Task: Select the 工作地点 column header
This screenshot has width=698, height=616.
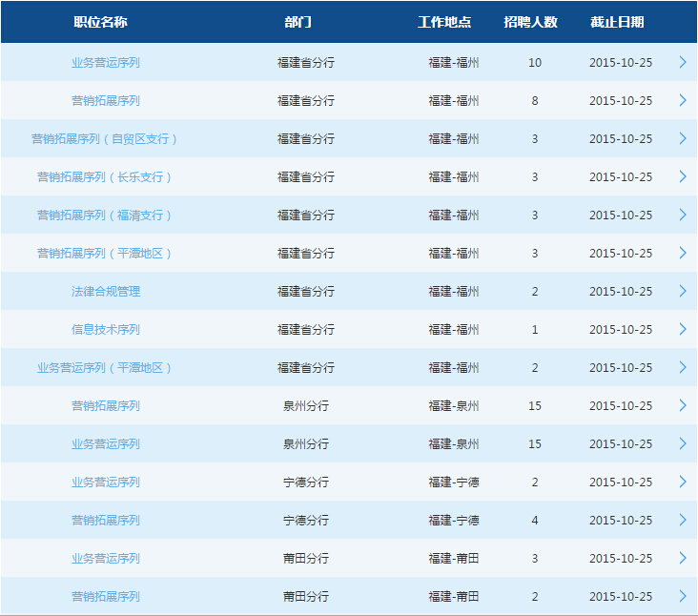Action: [444, 22]
